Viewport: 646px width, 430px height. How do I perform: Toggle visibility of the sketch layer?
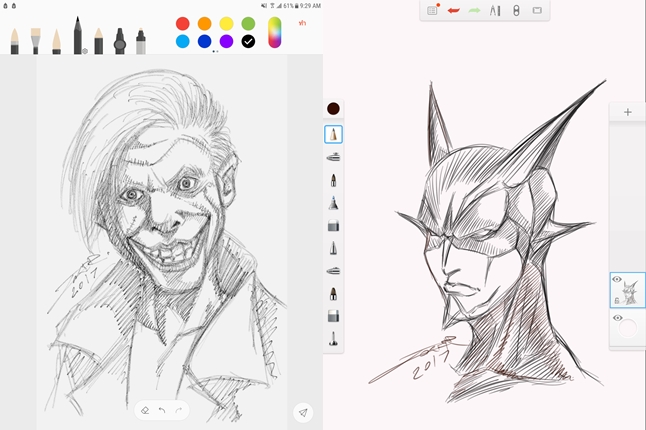point(616,280)
